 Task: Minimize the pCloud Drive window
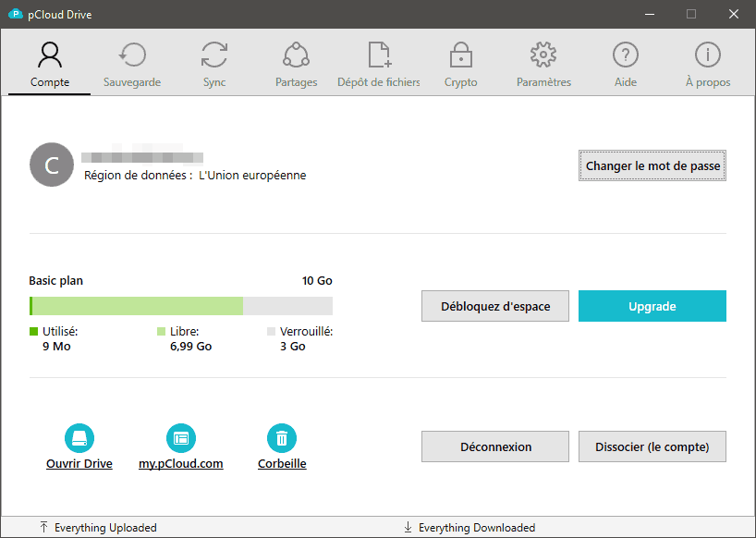point(650,14)
